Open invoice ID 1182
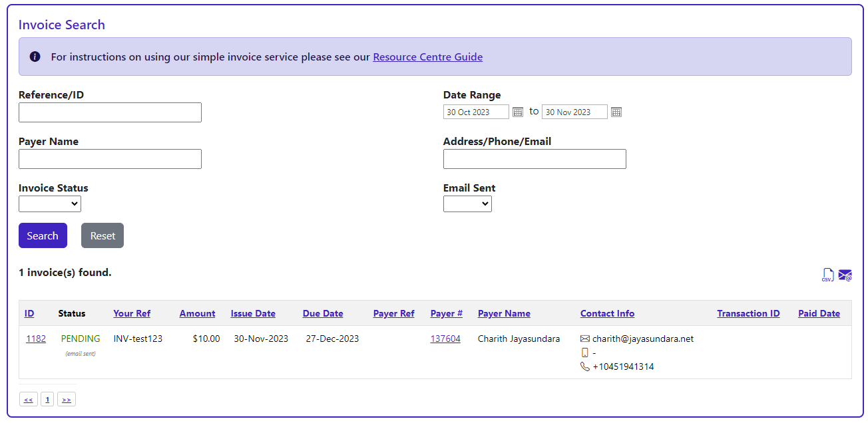This screenshot has width=868, height=423. point(36,339)
